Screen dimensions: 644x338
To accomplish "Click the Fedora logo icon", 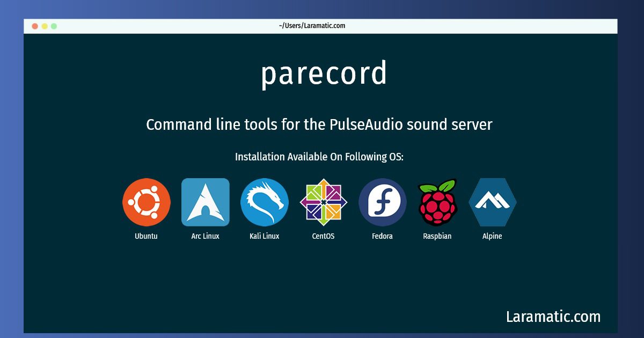I will [x=383, y=202].
